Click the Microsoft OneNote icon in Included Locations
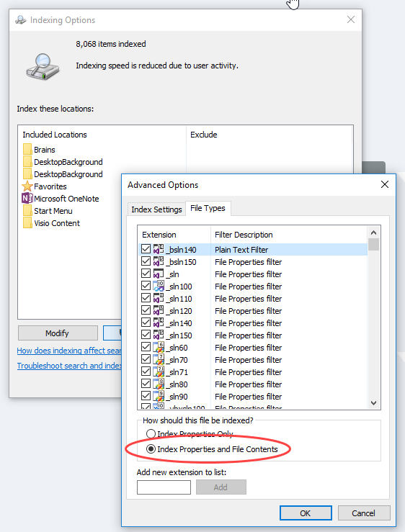Viewport: 405px width, 532px height. pos(27,198)
